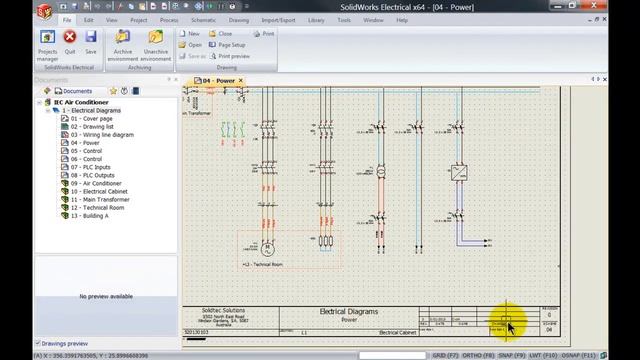
Task: Select the 01 - Cover page drawing icon
Action: pyautogui.click(x=64, y=118)
